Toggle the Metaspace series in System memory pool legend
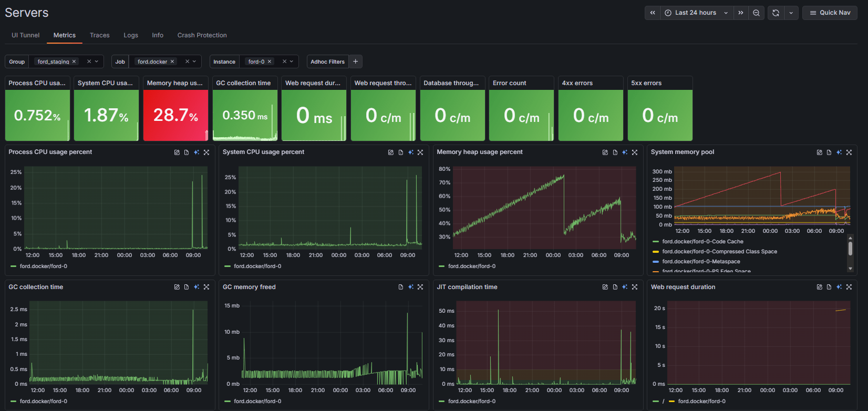The width and height of the screenshot is (868, 411). click(701, 262)
